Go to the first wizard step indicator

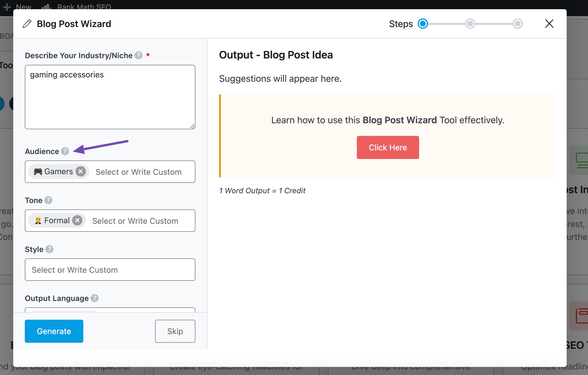[x=423, y=24]
